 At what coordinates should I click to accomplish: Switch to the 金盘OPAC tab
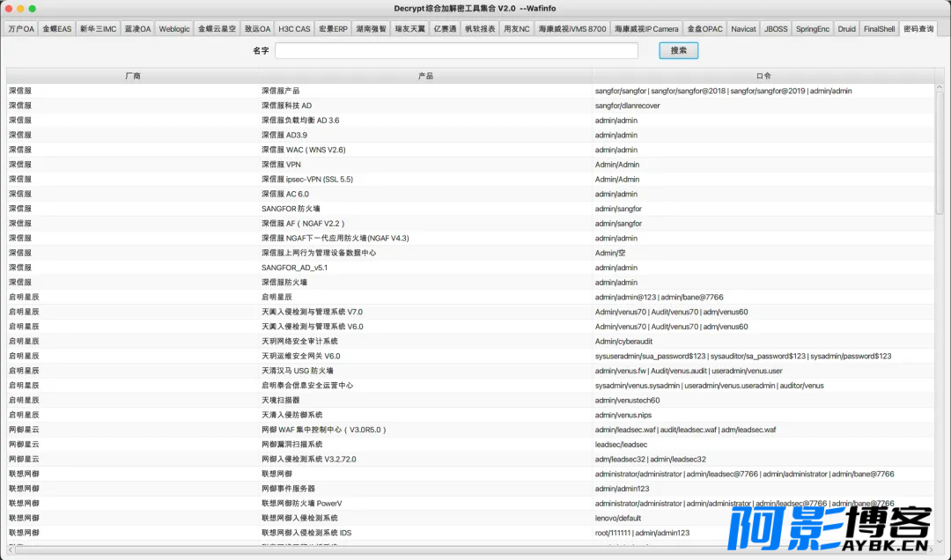pos(704,28)
